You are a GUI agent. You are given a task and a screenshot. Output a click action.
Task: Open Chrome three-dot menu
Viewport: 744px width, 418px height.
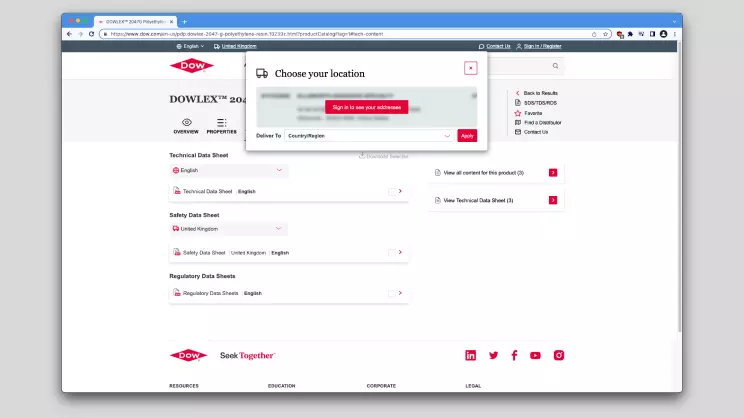click(x=674, y=34)
